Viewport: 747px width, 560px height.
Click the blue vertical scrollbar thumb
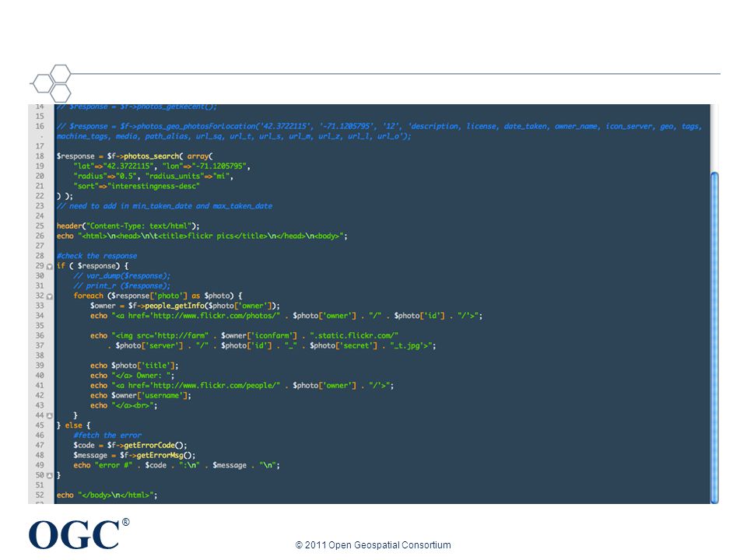tap(714, 337)
